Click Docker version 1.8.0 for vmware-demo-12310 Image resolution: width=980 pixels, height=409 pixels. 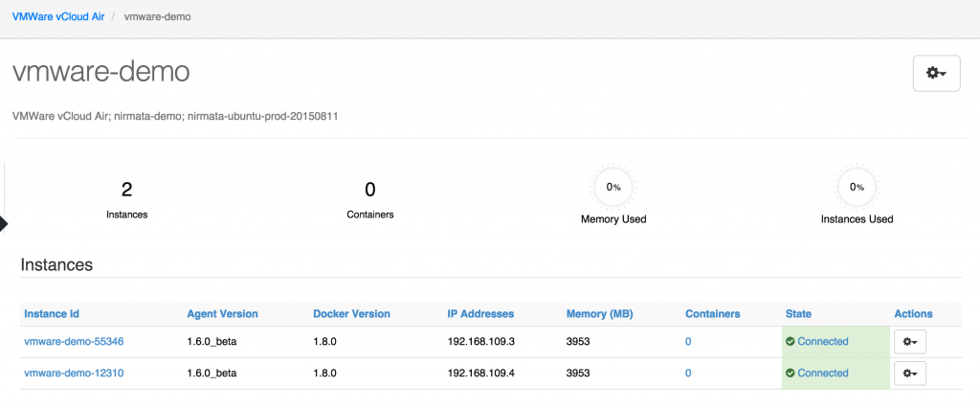[325, 374]
